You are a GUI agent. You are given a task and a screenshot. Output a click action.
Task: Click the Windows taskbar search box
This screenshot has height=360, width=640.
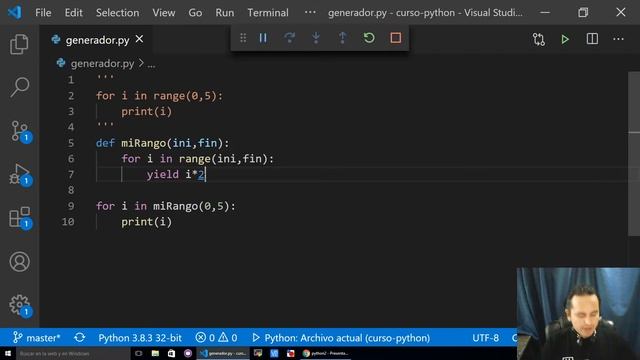point(73,353)
